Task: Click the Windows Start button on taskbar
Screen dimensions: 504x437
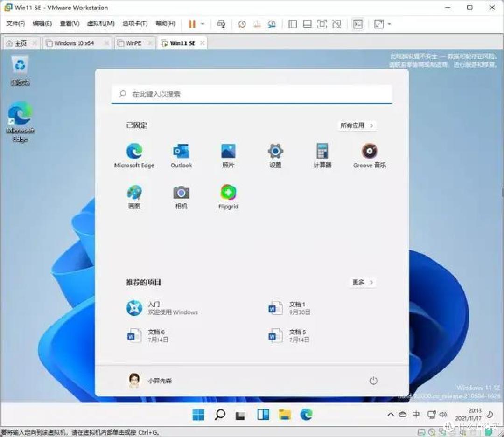Action: 198,415
